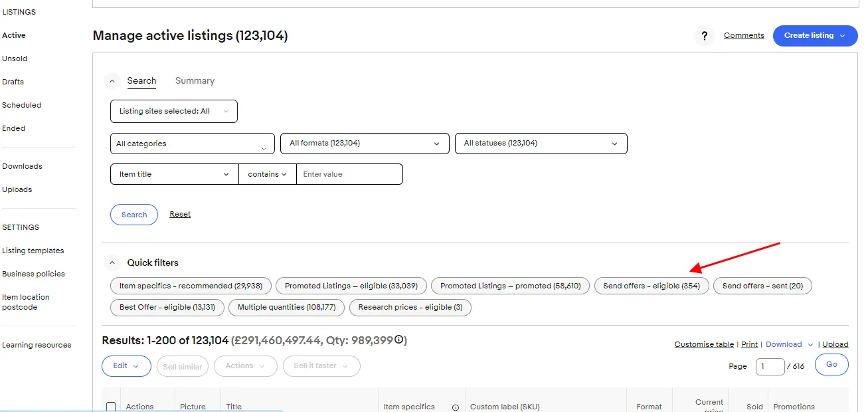The width and height of the screenshot is (868, 412).
Task: Click the Format column header
Action: pos(649,407)
